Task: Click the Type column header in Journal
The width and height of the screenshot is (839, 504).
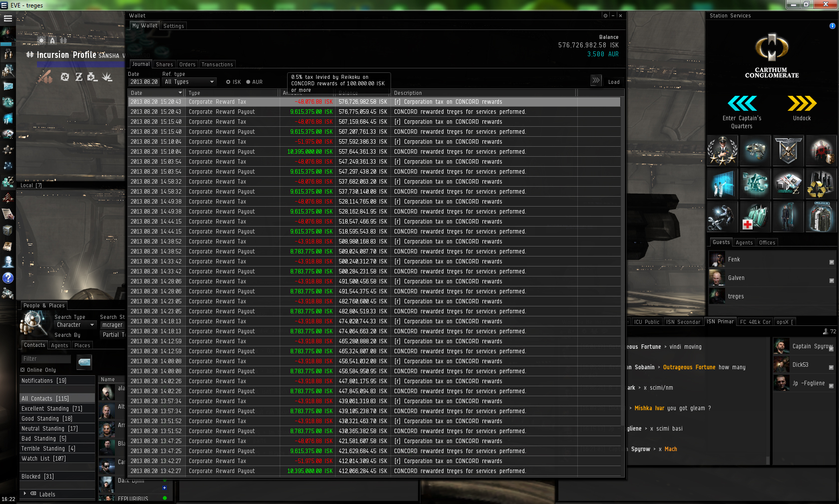Action: (x=232, y=93)
